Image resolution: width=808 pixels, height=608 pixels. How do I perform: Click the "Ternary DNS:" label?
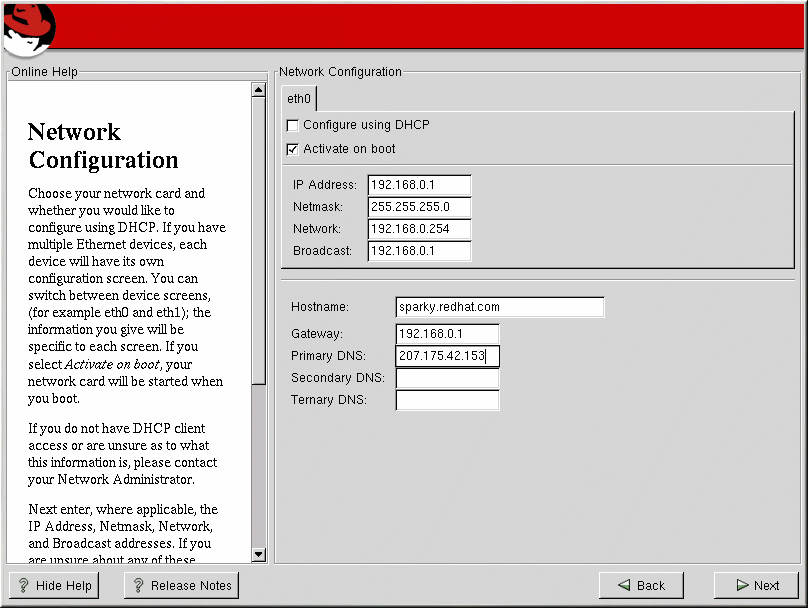pos(329,400)
